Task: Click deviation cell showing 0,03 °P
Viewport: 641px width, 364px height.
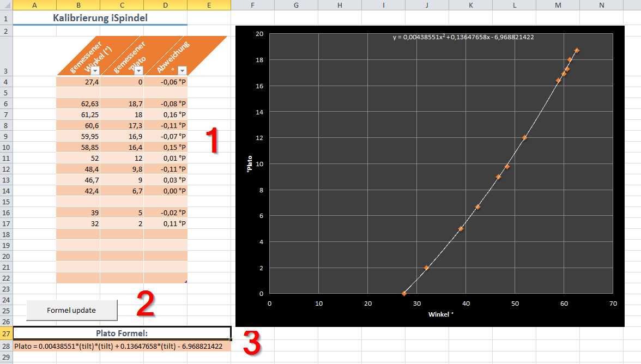Action: pyautogui.click(x=166, y=180)
